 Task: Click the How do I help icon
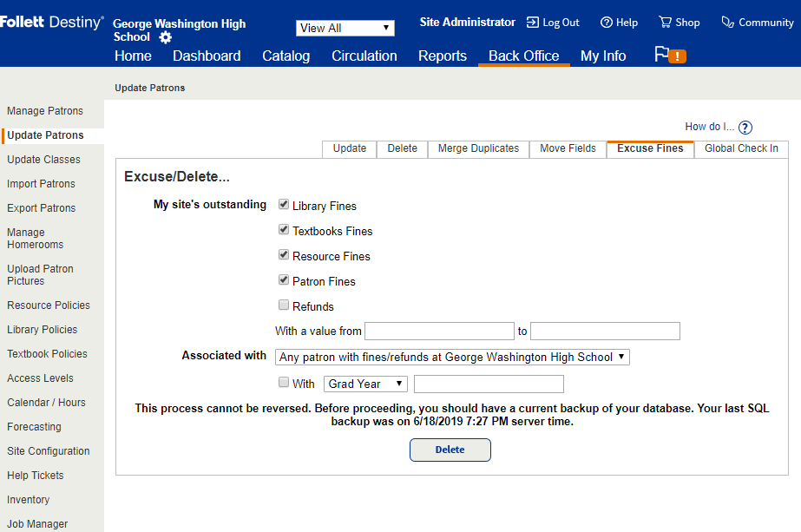click(745, 128)
